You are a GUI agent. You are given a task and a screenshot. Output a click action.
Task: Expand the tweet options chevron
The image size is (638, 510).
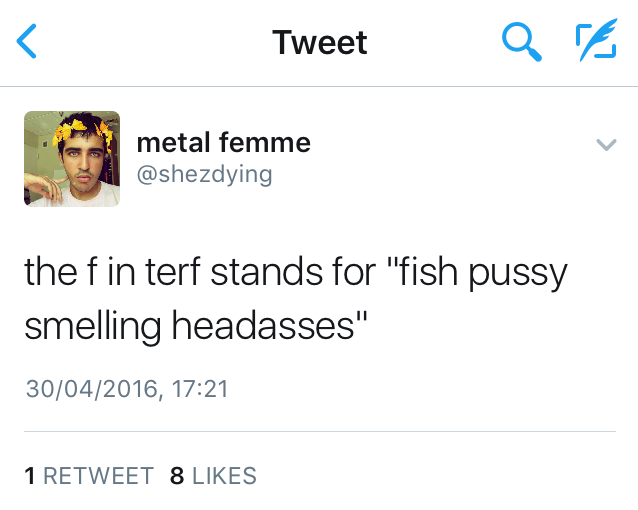[605, 146]
